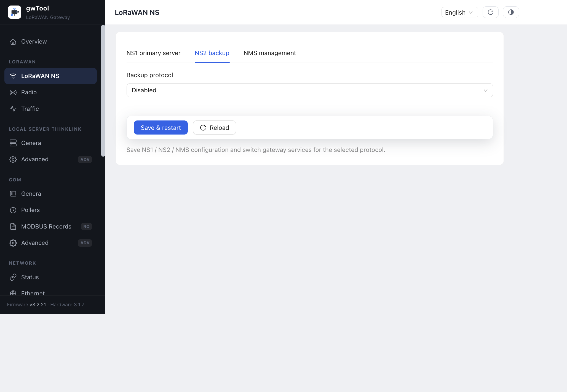Click the Save & restart button
This screenshot has width=567, height=392.
coord(161,128)
